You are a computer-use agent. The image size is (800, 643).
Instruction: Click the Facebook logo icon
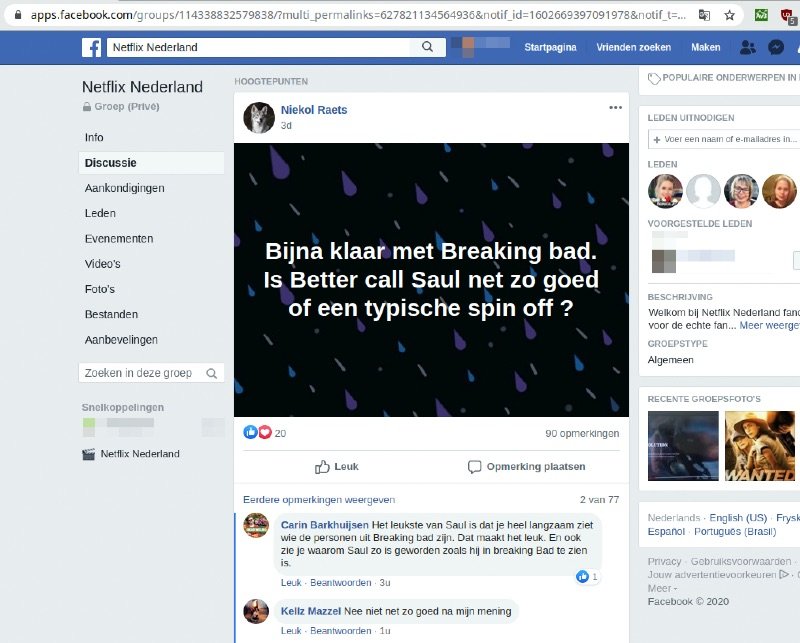(91, 47)
